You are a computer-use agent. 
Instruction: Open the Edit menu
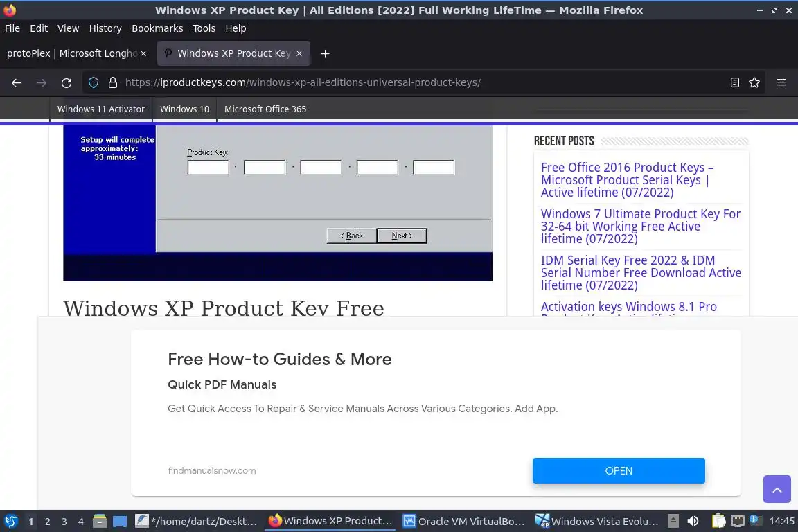click(x=39, y=28)
